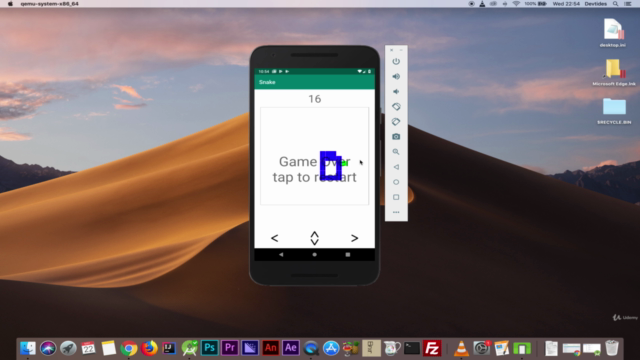
Task: Click the Snake app title bar
Action: pyautogui.click(x=314, y=82)
